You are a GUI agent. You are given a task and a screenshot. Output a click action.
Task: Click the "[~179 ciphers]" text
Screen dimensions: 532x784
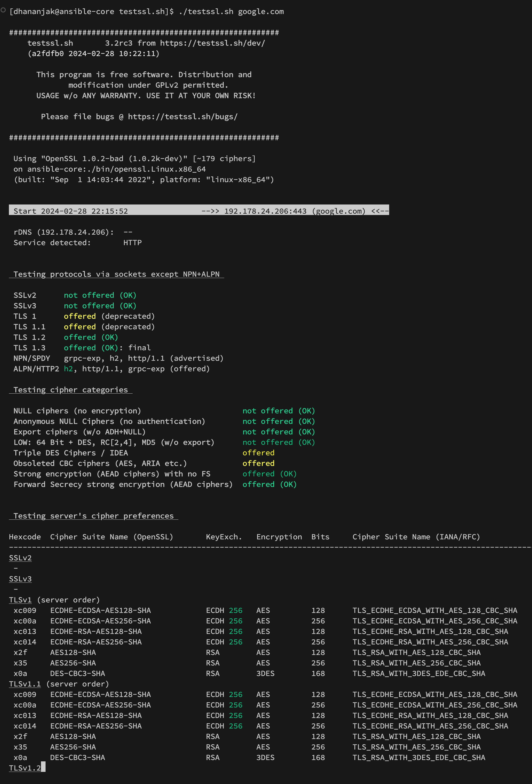[224, 159]
